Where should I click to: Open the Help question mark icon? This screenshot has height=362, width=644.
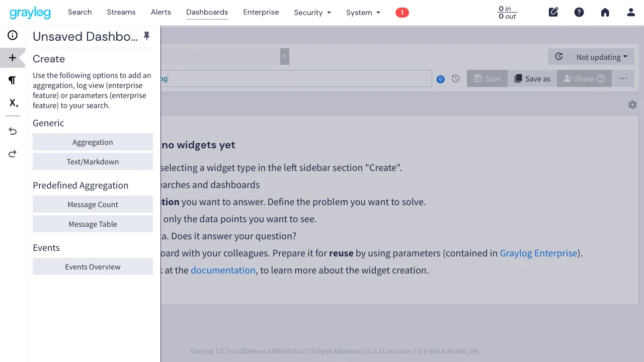[579, 13]
